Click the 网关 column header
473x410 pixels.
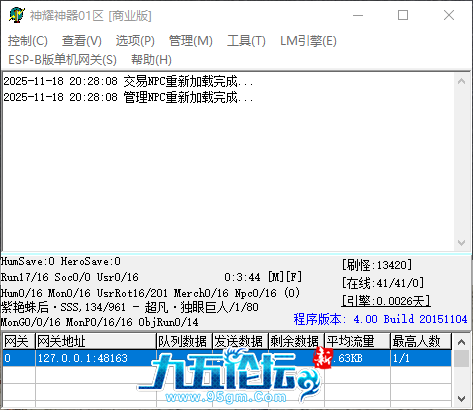(x=19, y=341)
